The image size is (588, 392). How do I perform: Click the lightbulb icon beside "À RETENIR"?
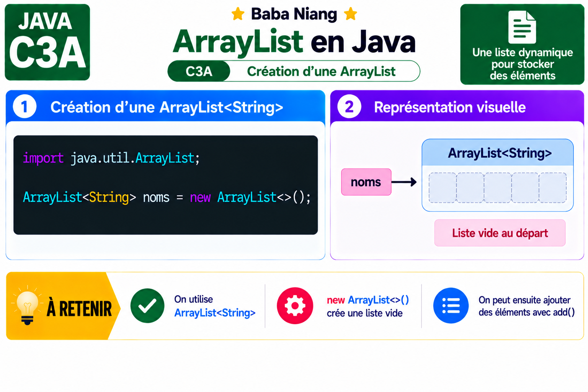pyautogui.click(x=27, y=306)
